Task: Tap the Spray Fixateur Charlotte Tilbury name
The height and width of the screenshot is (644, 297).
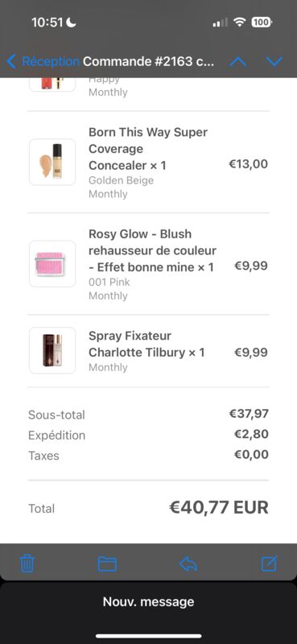Action: coord(146,345)
